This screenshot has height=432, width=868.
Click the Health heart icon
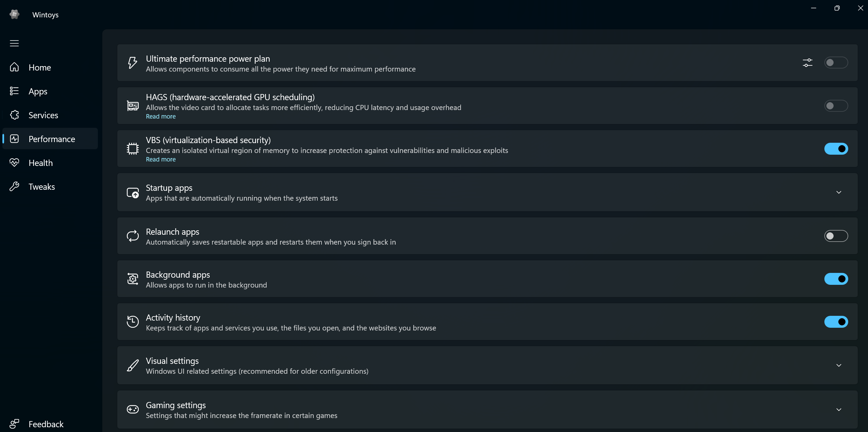point(14,163)
